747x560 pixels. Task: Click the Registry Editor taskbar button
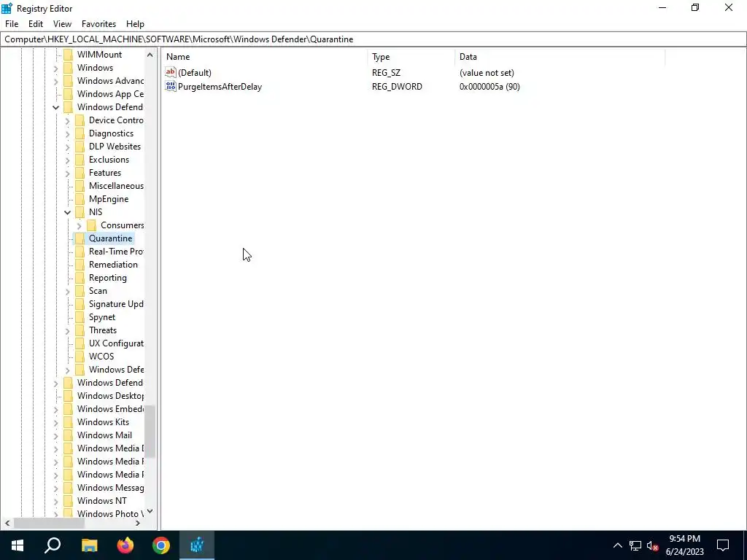click(x=197, y=545)
